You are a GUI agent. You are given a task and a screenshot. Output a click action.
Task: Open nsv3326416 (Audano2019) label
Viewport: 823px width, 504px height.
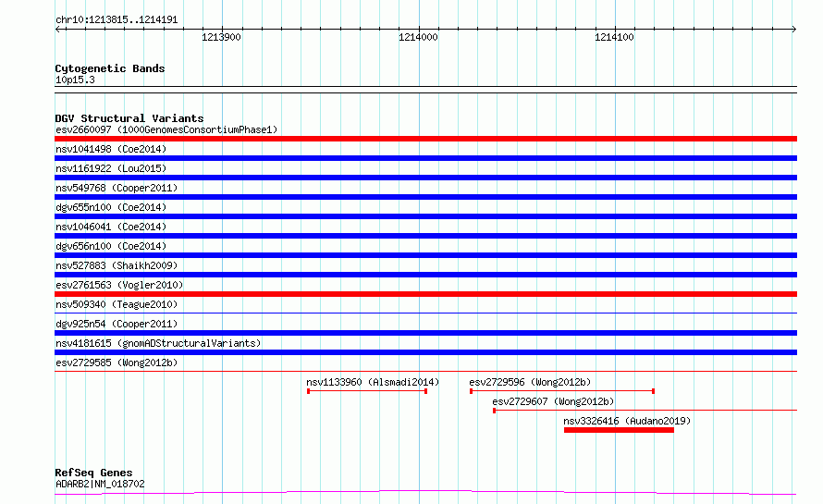[x=627, y=421]
